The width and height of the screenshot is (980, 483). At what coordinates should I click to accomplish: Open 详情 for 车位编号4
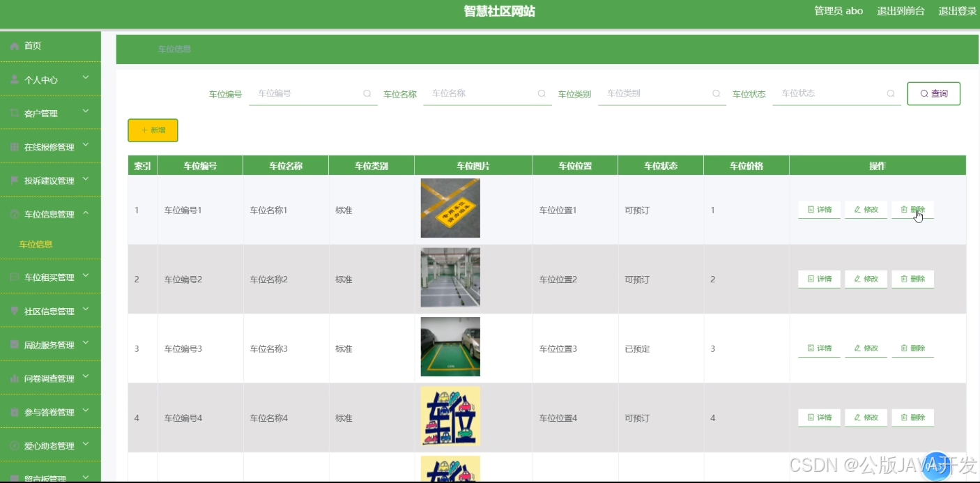click(819, 417)
